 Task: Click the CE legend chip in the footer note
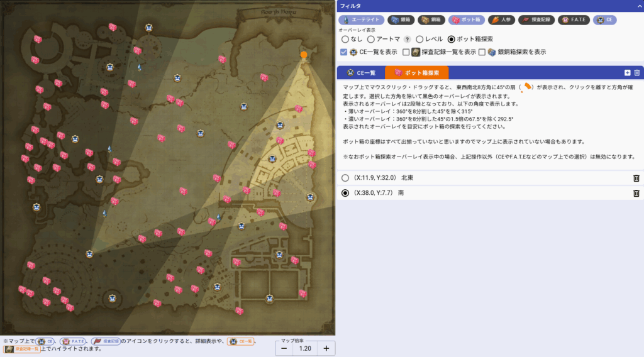pyautogui.click(x=45, y=341)
